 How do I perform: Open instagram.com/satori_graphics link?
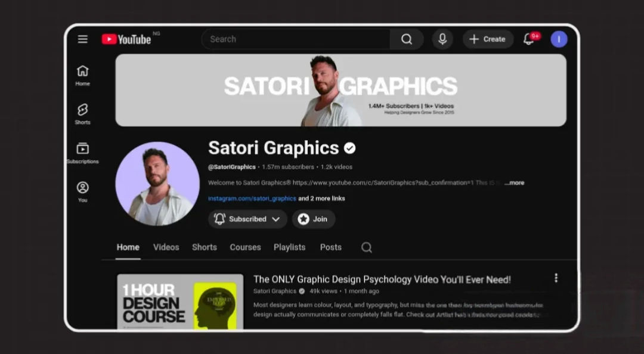(252, 198)
